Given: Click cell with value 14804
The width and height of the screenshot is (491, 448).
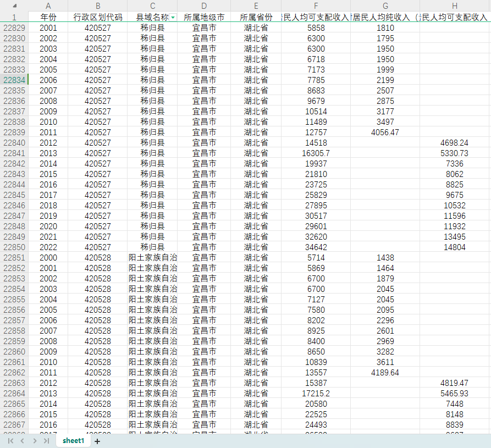Looking at the screenshot, I should coord(455,247).
